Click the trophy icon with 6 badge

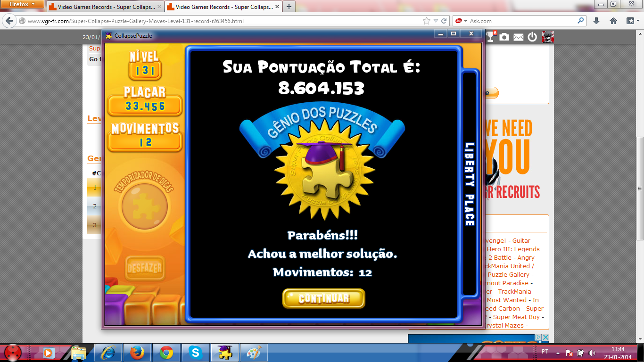coord(491,36)
